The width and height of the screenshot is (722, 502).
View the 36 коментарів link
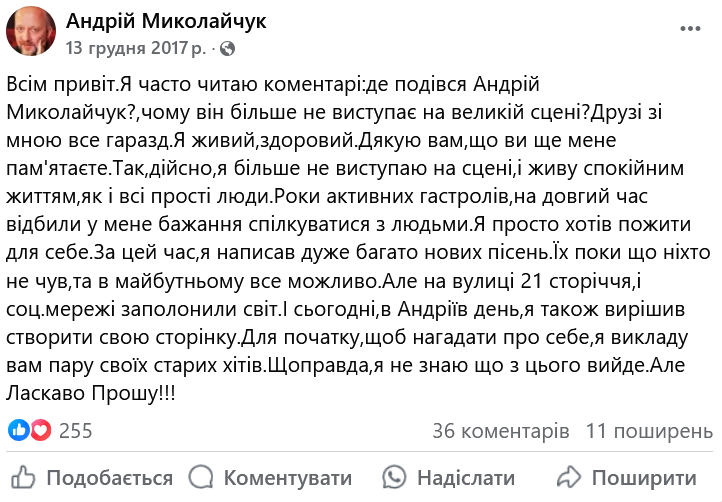pos(501,431)
